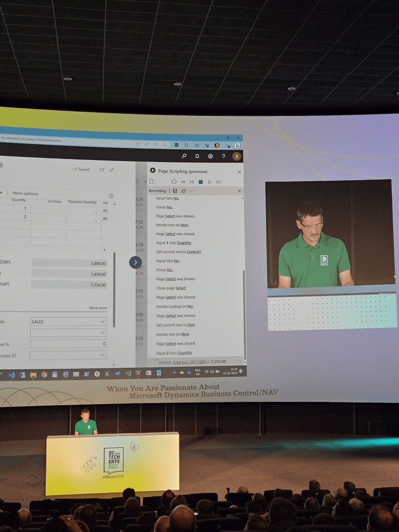Click the rewind icon in scripting toolbar
This screenshot has height=532, width=399.
click(x=183, y=182)
